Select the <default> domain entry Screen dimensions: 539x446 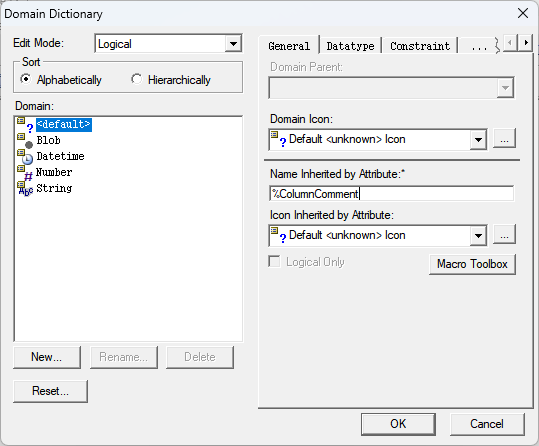64,124
